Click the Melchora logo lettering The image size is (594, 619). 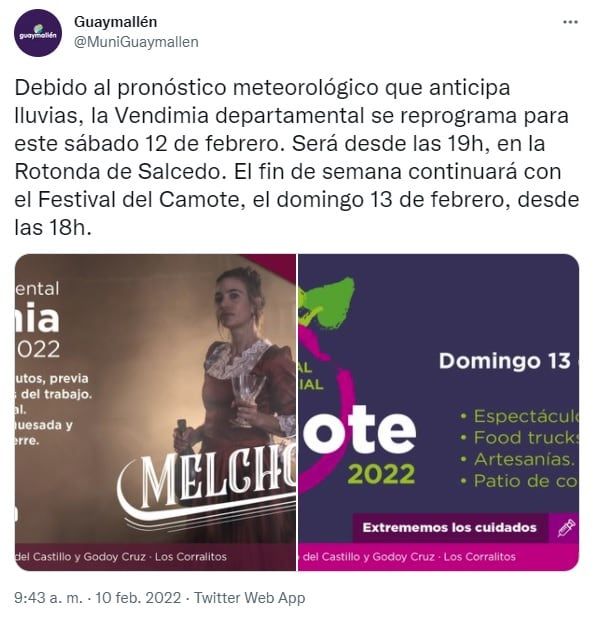point(209,484)
